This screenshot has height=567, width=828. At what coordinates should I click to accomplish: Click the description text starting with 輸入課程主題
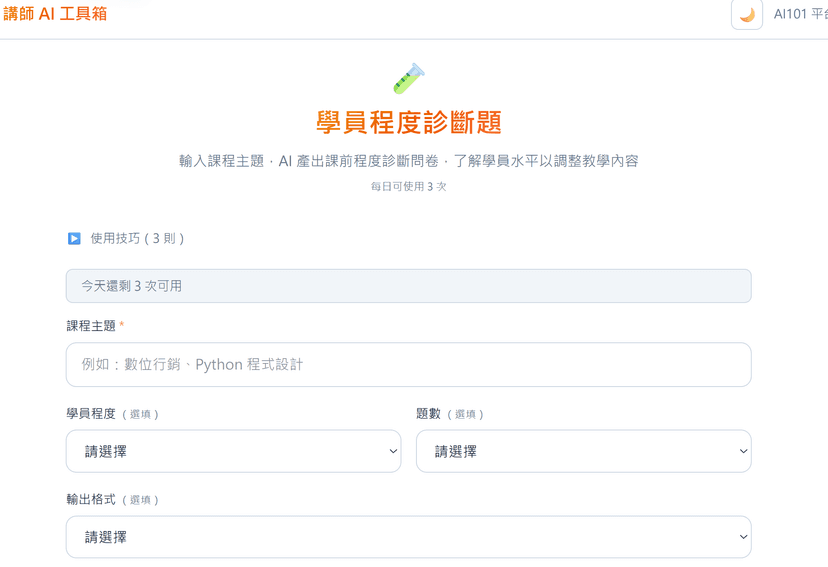[409, 161]
